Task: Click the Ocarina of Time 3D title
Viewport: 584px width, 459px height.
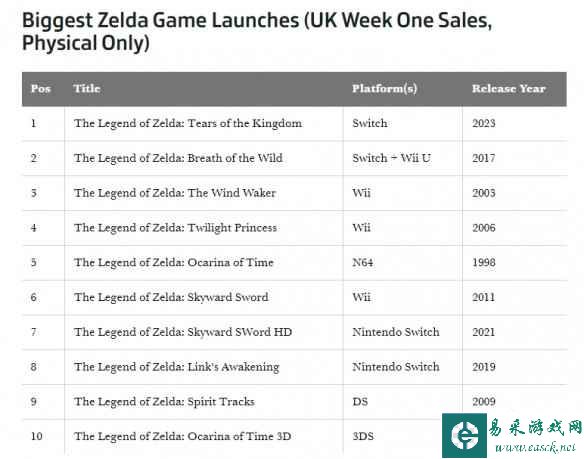Action: coord(182,436)
